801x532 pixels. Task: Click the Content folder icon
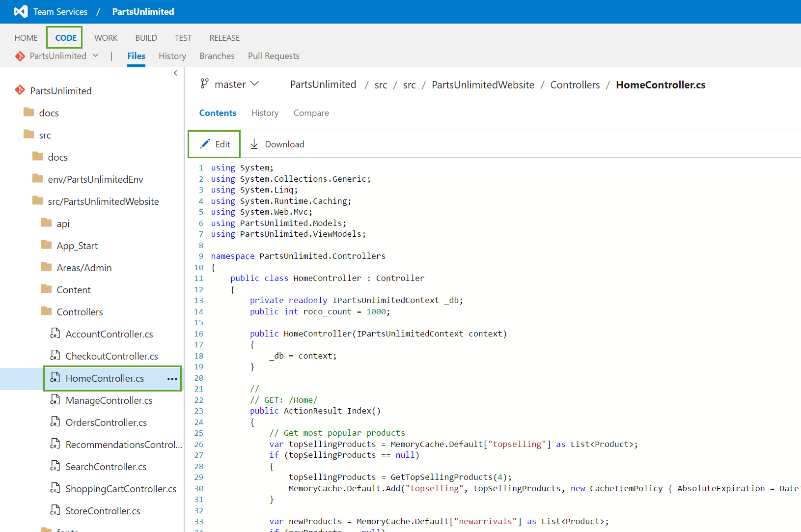coord(47,289)
